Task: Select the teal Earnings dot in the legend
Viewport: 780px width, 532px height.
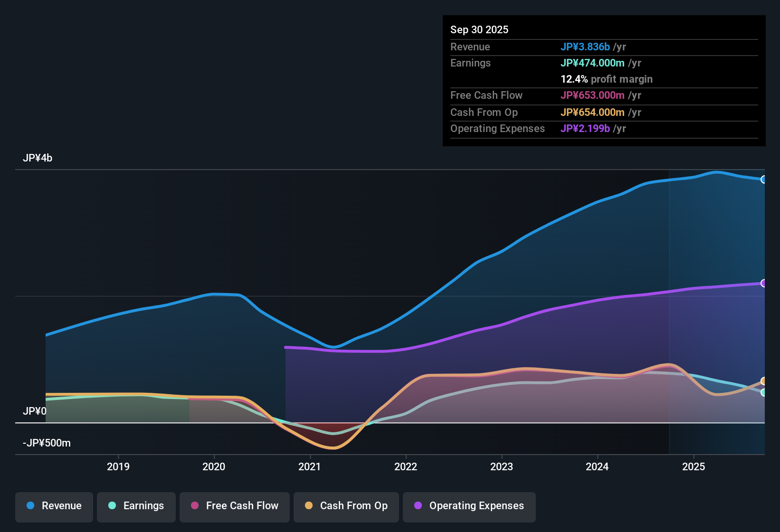Action: pyautogui.click(x=112, y=506)
